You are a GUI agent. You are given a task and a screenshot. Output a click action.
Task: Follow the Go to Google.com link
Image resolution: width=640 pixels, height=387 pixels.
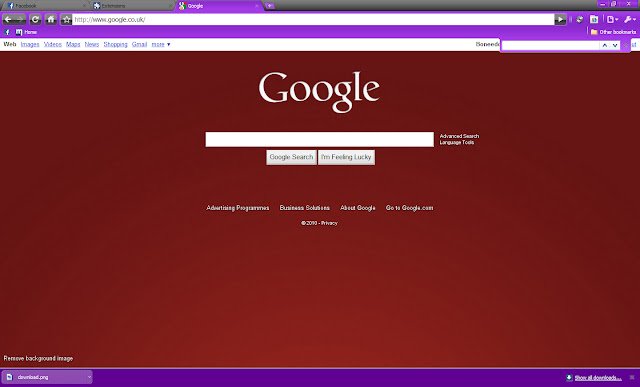click(x=409, y=208)
